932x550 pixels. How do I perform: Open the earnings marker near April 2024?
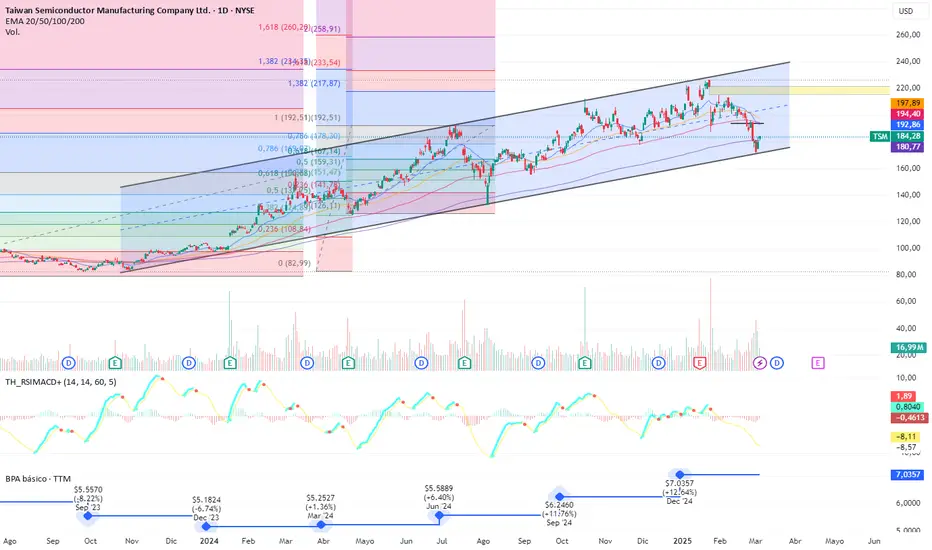click(x=348, y=363)
